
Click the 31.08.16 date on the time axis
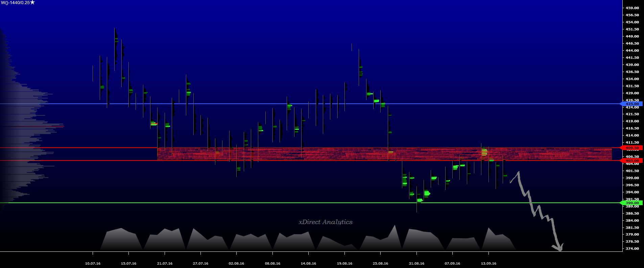[x=416, y=263]
